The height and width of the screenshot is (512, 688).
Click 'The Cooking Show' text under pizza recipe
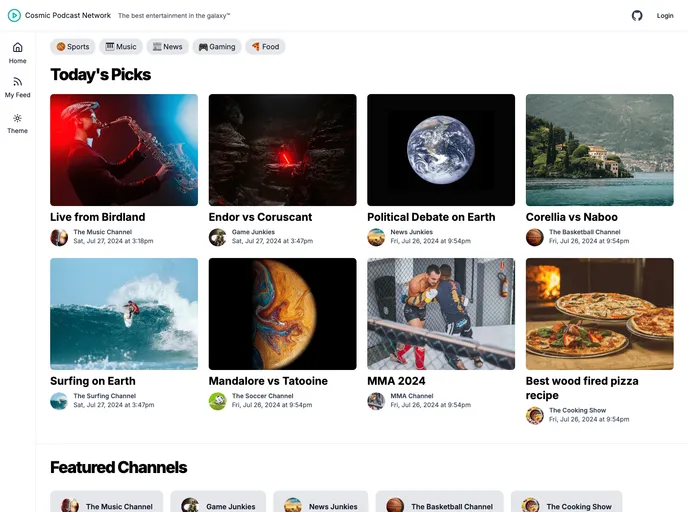pos(577,410)
